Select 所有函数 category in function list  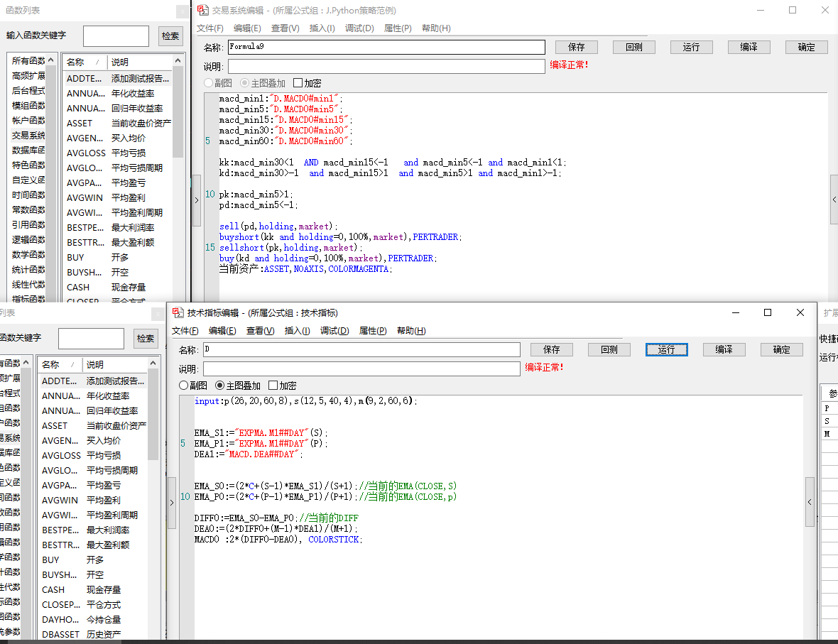click(28, 61)
